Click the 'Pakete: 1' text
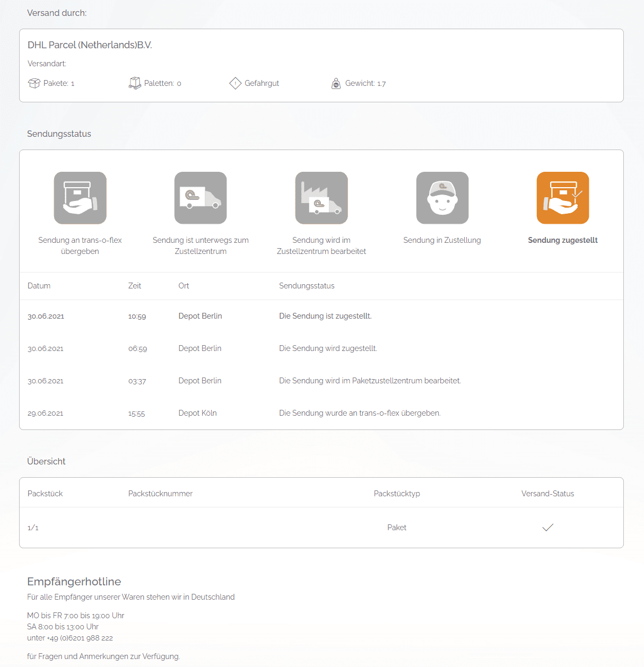 coord(59,83)
